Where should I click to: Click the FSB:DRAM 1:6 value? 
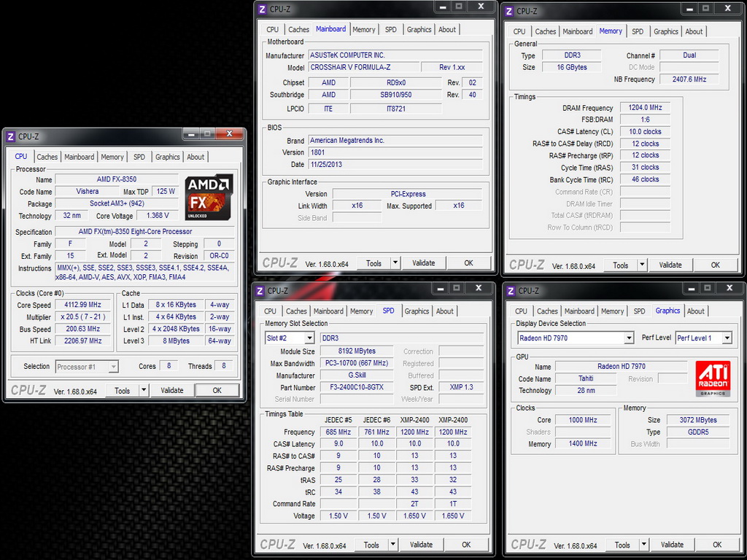click(x=645, y=120)
